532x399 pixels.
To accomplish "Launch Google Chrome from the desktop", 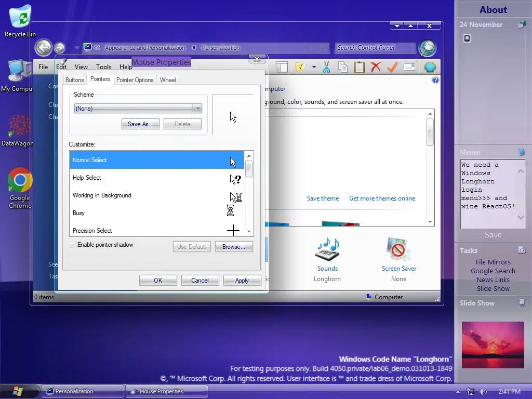I will tap(20, 188).
